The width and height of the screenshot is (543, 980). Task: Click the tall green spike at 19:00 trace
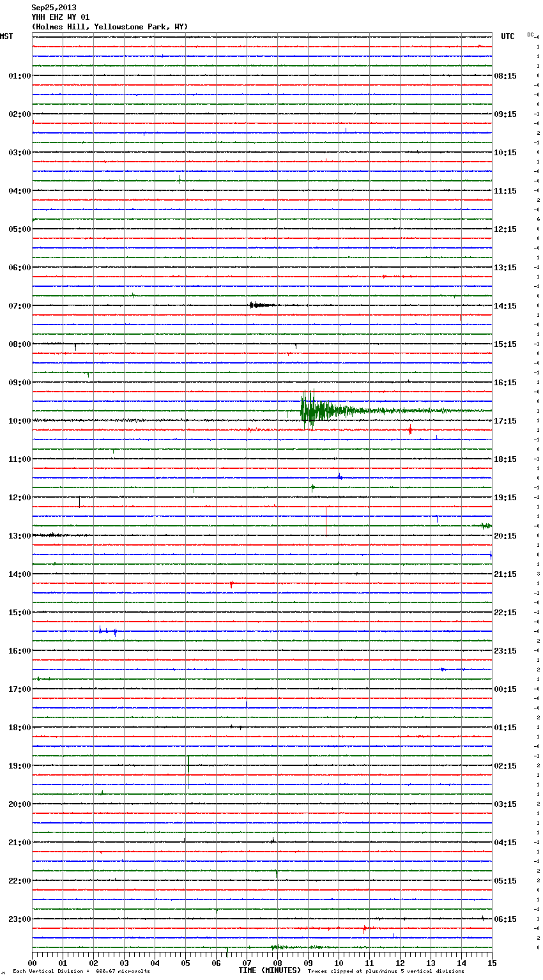(x=188, y=771)
